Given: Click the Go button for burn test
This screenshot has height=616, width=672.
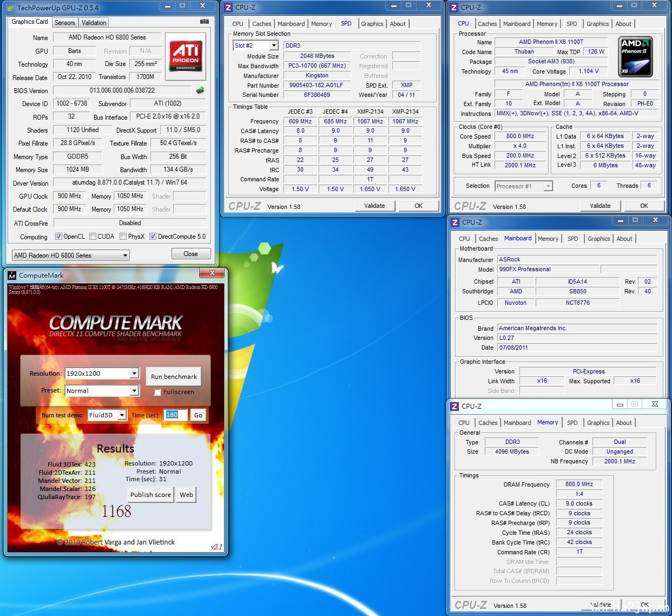Looking at the screenshot, I should tap(198, 415).
